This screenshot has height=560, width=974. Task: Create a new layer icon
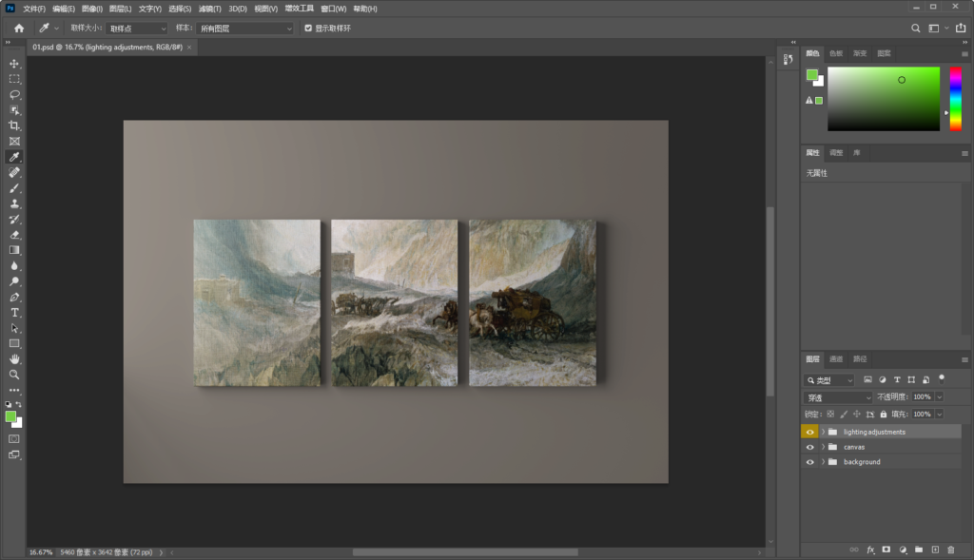coord(935,550)
